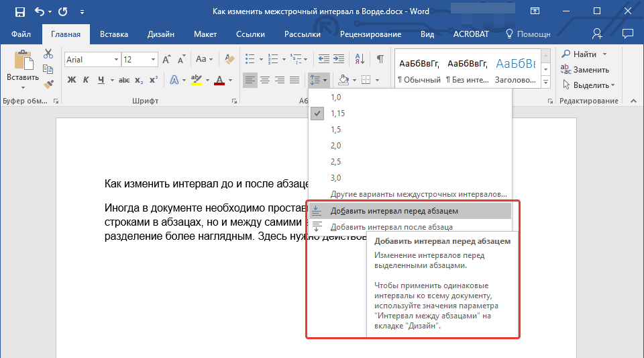This screenshot has height=358, width=644.
Task: Choose line spacing value 2,0
Action: point(336,146)
